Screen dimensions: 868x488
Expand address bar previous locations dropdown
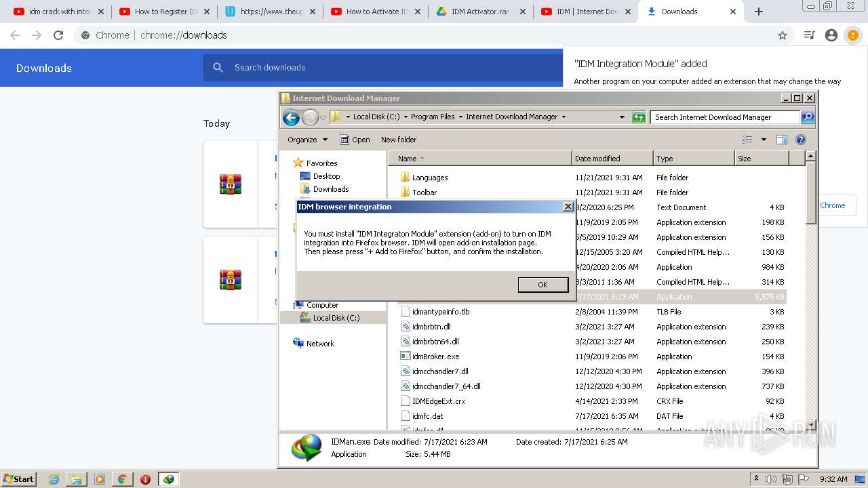click(622, 117)
